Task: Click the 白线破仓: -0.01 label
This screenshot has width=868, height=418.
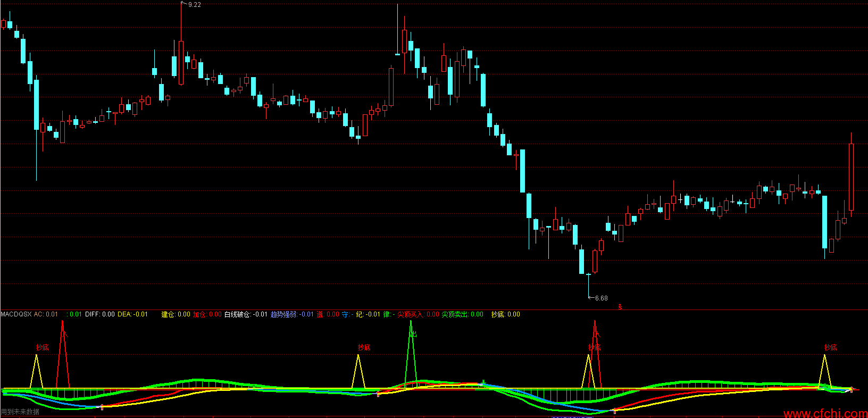Action: click(246, 314)
